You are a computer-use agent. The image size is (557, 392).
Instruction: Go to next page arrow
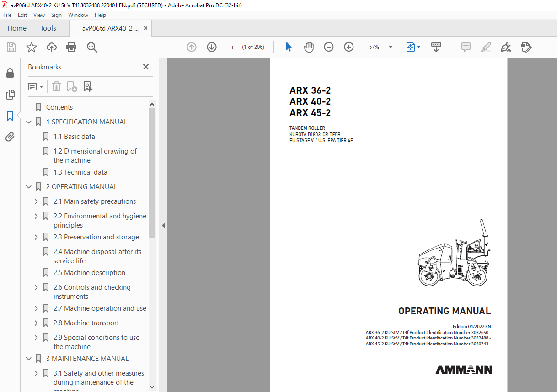(x=212, y=47)
